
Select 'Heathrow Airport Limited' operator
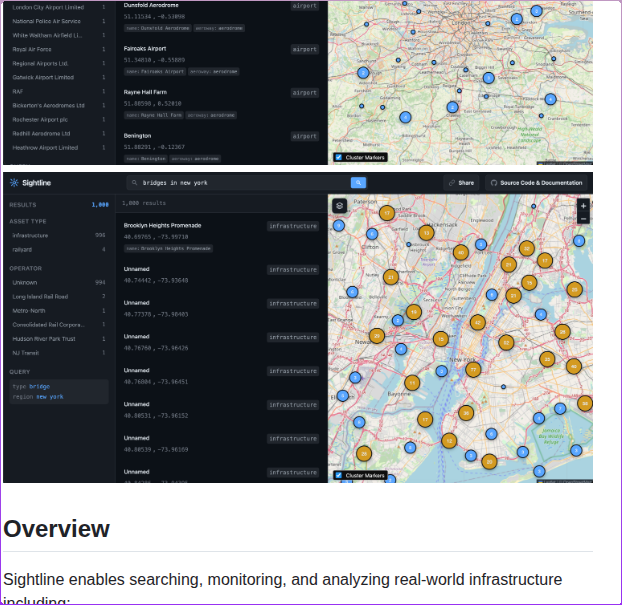pyautogui.click(x=59, y=148)
